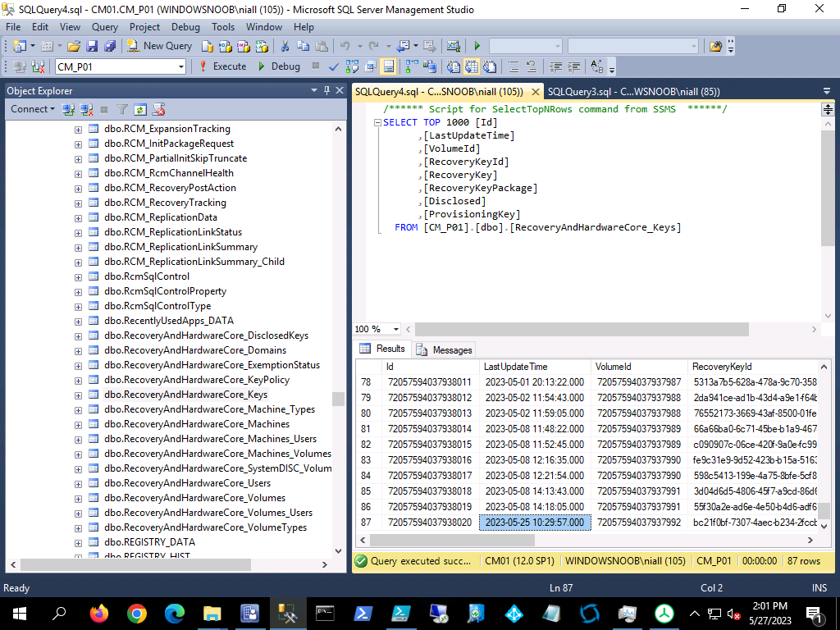Start debugging with the Debug button
This screenshot has width=840, height=630.
[x=279, y=66]
